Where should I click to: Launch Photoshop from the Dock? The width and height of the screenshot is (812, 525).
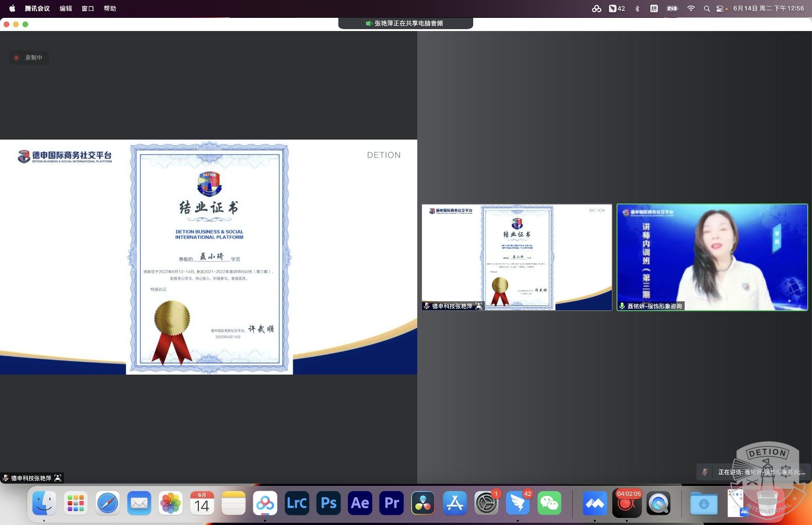click(x=328, y=503)
